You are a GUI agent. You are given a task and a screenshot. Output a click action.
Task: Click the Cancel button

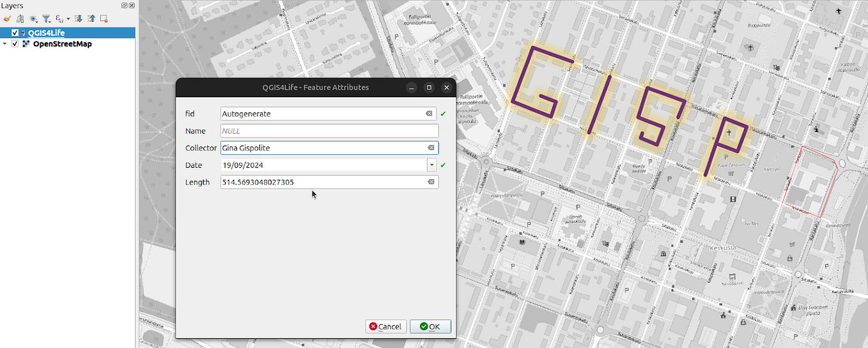point(386,326)
